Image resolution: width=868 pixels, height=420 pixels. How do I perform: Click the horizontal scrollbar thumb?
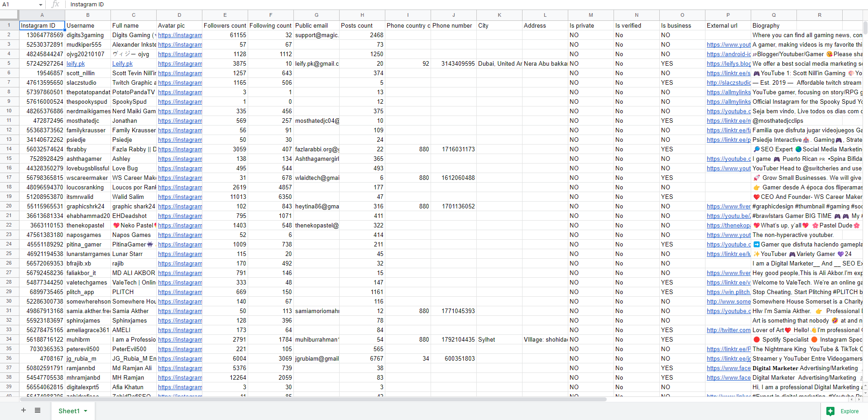tap(313, 400)
